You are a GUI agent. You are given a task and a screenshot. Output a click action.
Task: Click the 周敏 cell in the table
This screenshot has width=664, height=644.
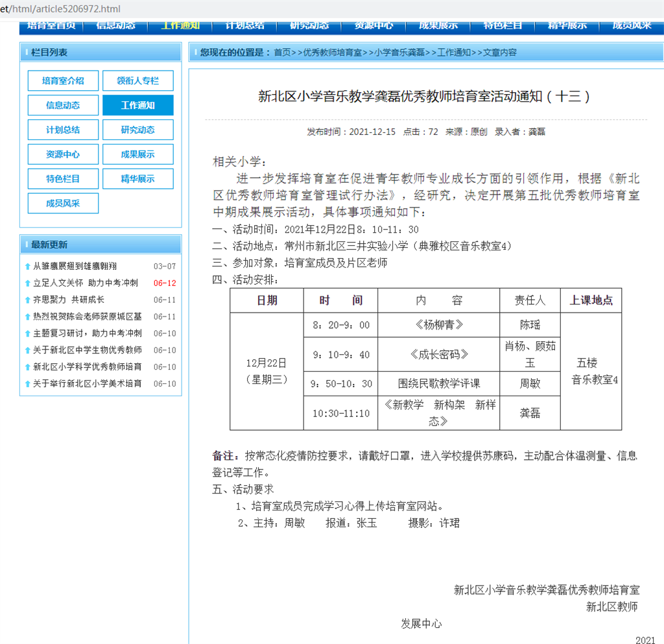[530, 384]
